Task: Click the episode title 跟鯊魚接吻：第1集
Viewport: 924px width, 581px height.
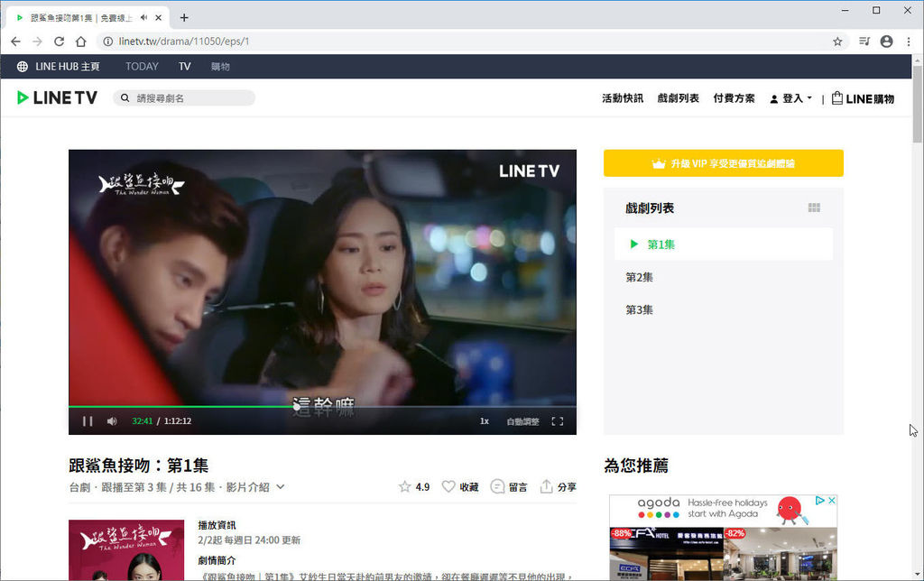Action: [x=138, y=466]
